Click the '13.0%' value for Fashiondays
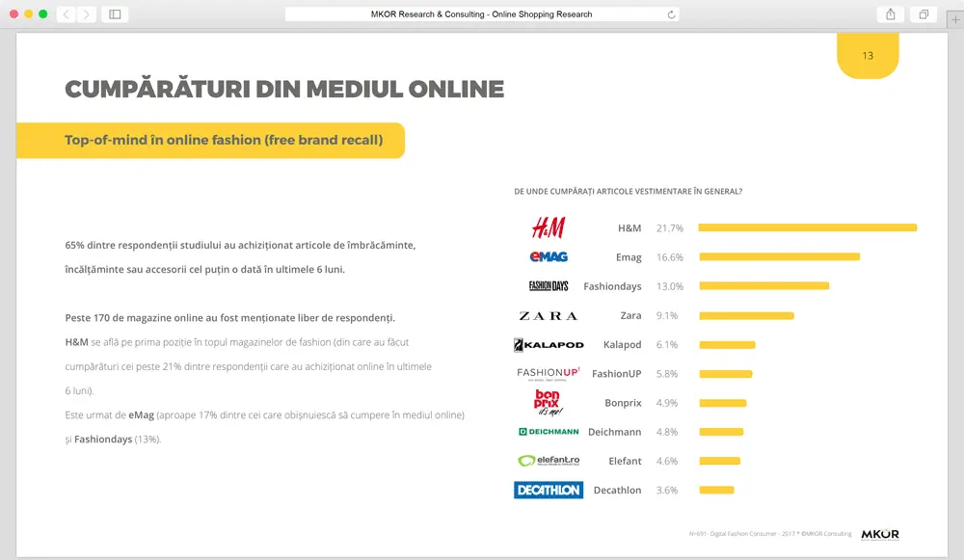 pos(670,286)
